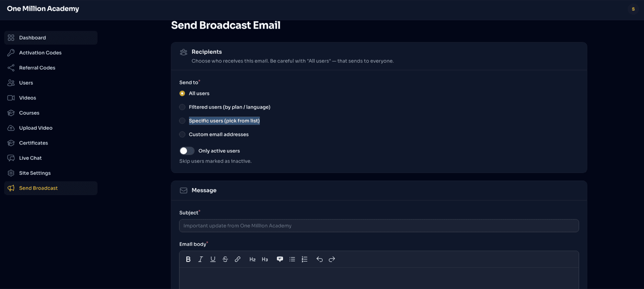The width and height of the screenshot is (644, 289).
Task: Select Filtered users (by plan / language)
Action: 182,107
